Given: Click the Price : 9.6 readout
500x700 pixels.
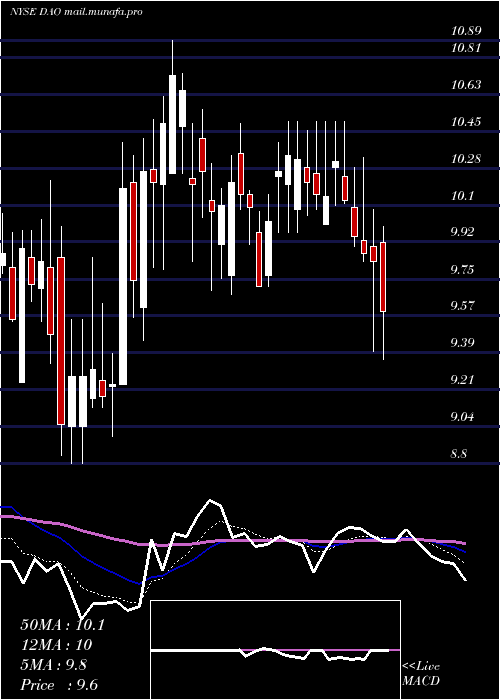Looking at the screenshot, I should click(x=59, y=685).
